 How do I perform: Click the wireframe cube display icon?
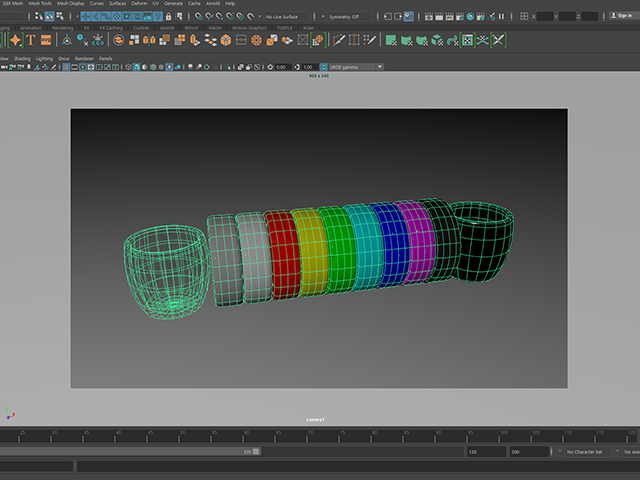coord(128,67)
